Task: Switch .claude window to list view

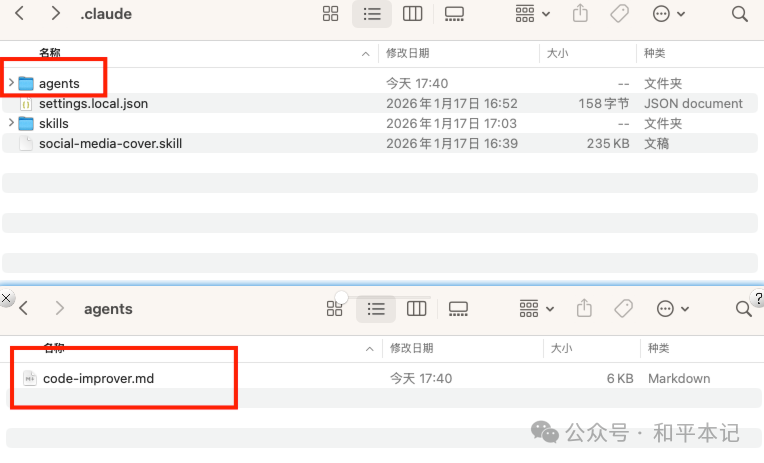Action: click(372, 14)
